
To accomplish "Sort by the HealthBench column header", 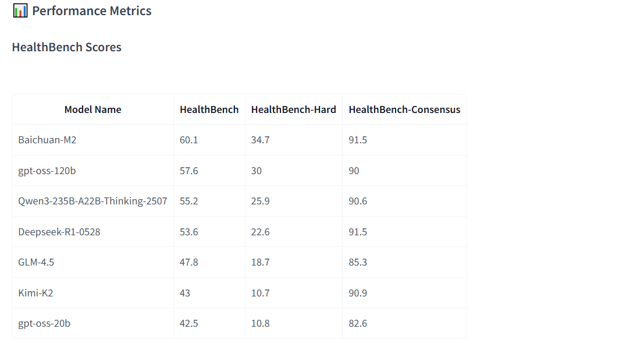I will 209,109.
